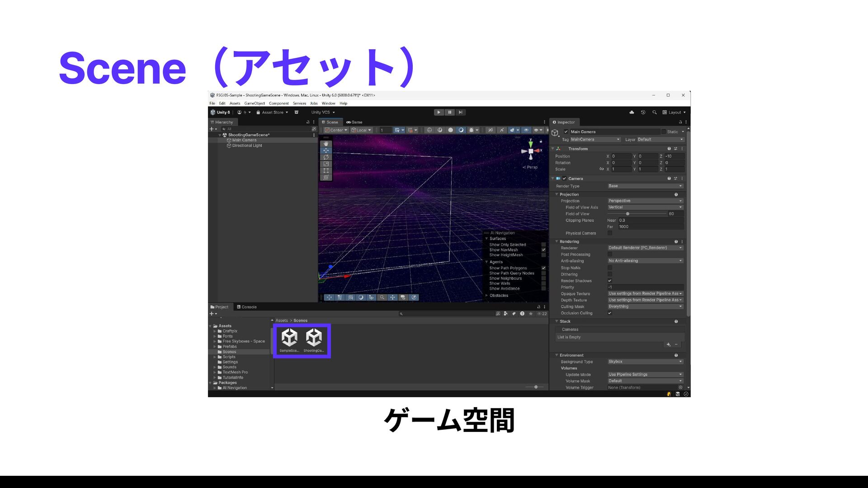Viewport: 868px width, 488px height.
Task: Switch to the Game tab
Action: click(354, 122)
